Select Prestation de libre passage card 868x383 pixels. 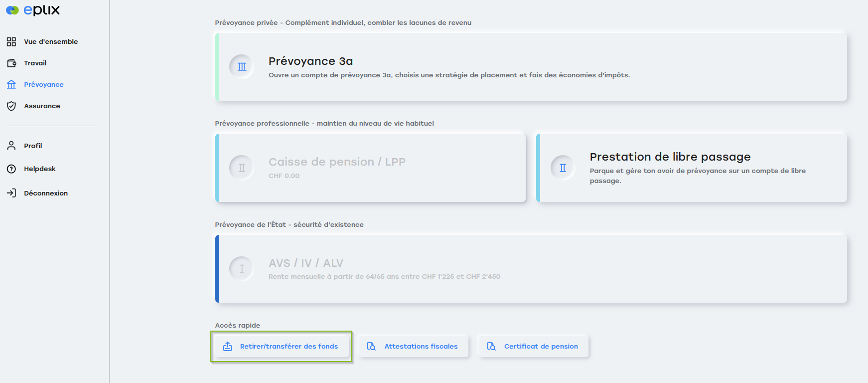pyautogui.click(x=692, y=168)
